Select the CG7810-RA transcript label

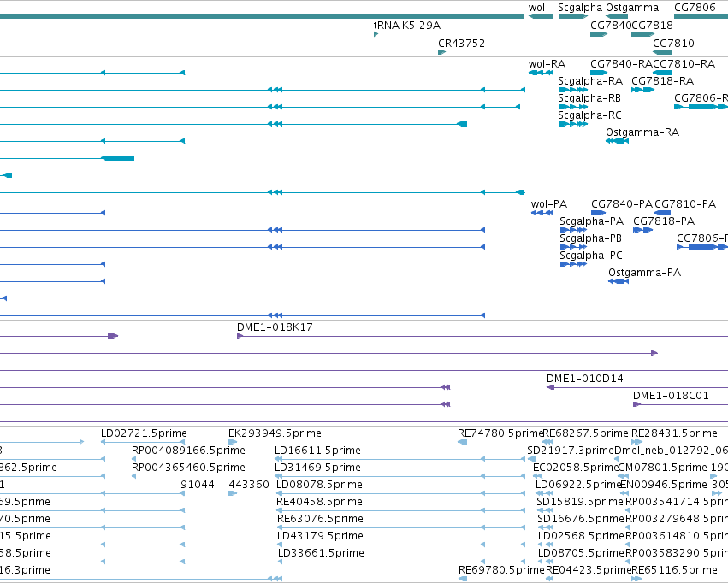click(684, 64)
